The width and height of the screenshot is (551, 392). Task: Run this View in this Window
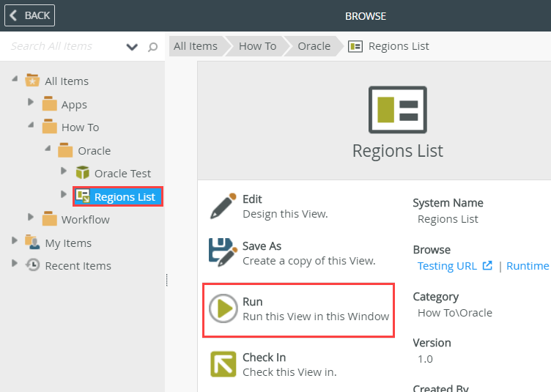pos(299,309)
